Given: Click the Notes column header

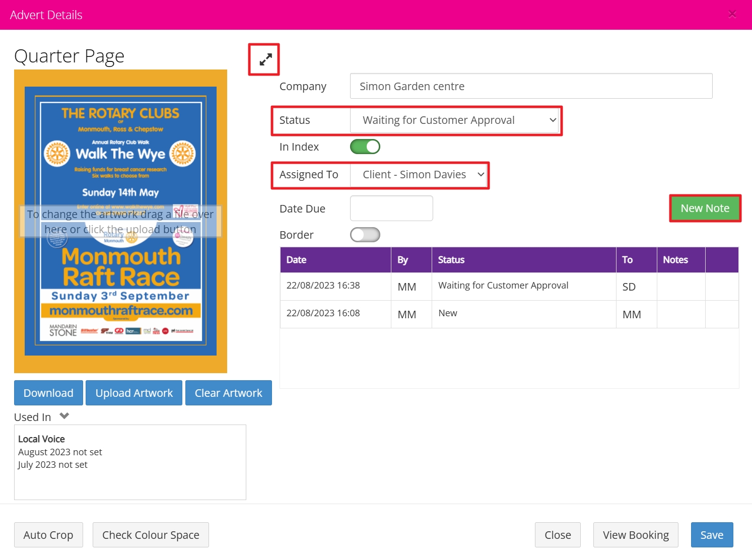Looking at the screenshot, I should click(681, 260).
